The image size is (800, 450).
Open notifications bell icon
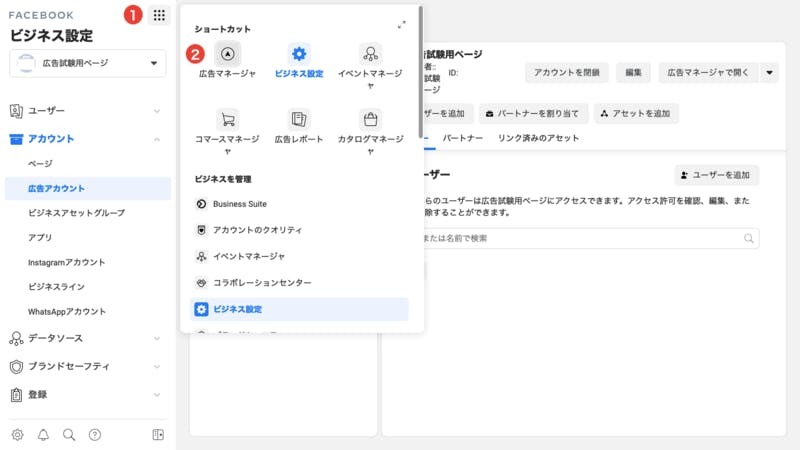43,435
